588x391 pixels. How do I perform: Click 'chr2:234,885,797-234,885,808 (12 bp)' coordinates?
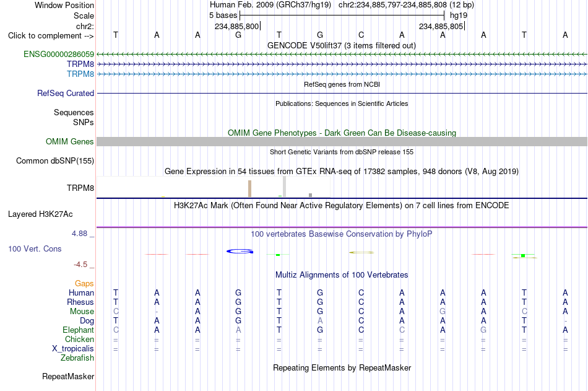[406, 5]
